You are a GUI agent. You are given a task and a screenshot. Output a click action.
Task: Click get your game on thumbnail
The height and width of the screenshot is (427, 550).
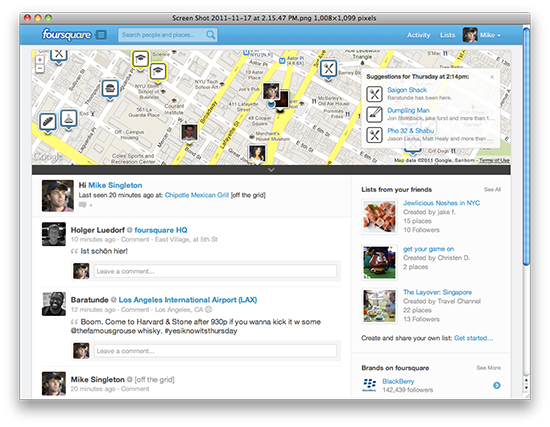click(380, 262)
